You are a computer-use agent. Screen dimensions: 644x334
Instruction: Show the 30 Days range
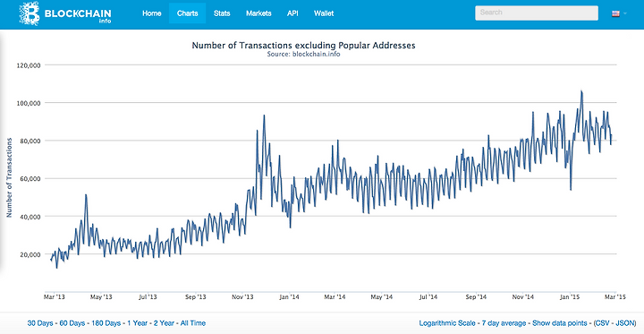[x=40, y=323]
